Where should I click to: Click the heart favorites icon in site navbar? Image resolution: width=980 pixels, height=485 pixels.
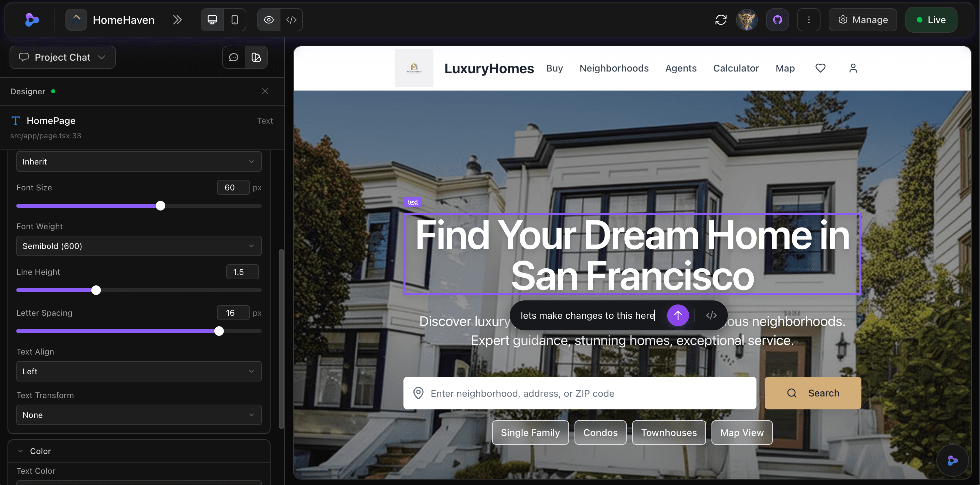point(821,68)
